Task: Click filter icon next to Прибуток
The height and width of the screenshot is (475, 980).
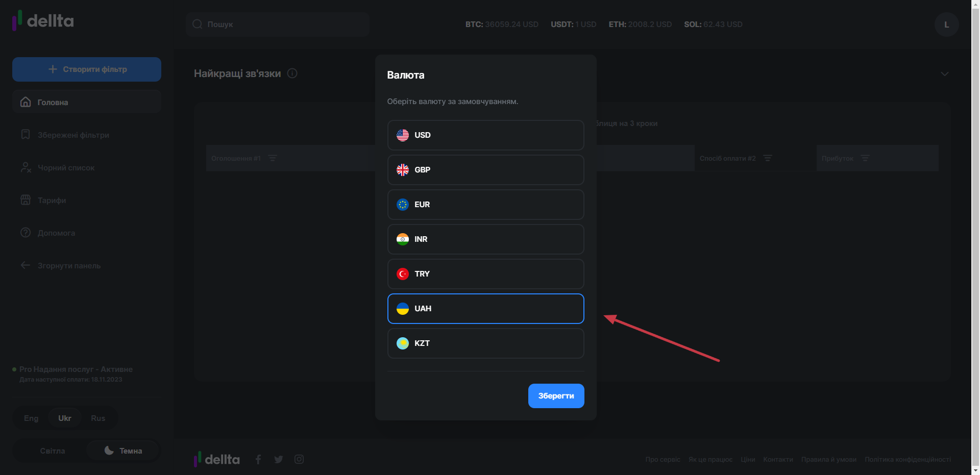Action: (x=865, y=158)
